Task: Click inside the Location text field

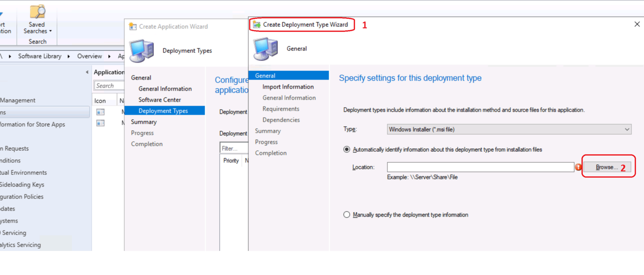Action: tap(480, 167)
